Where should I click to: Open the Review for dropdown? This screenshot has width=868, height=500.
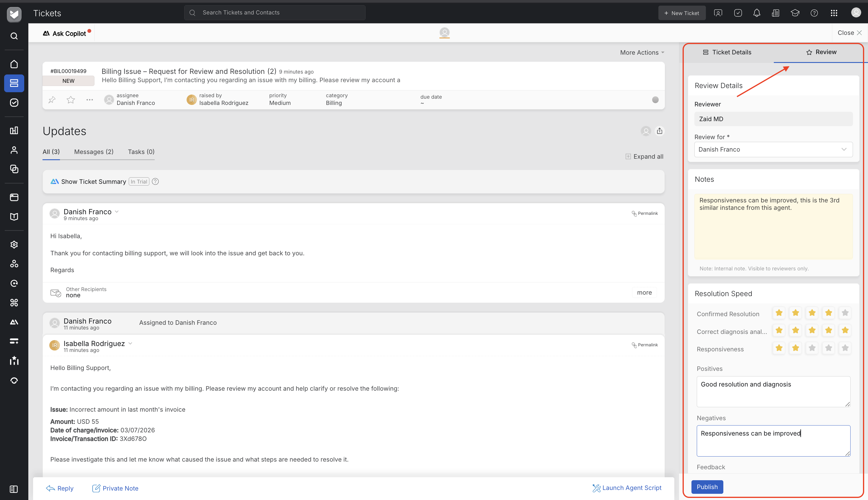[773, 150]
